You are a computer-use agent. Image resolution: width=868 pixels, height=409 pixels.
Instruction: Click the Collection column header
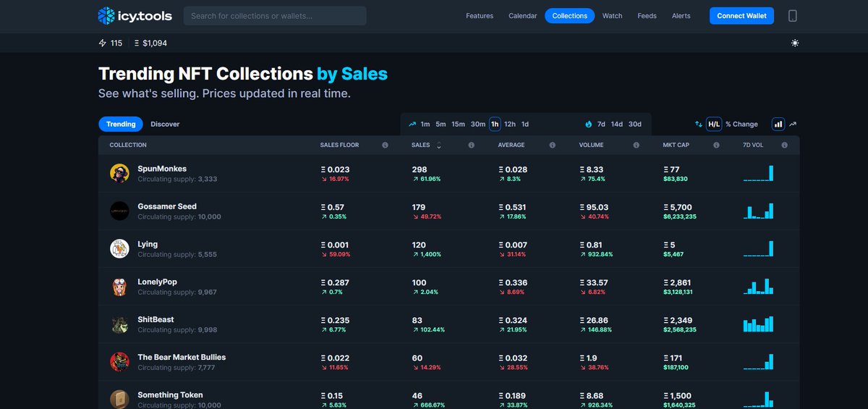[128, 146]
